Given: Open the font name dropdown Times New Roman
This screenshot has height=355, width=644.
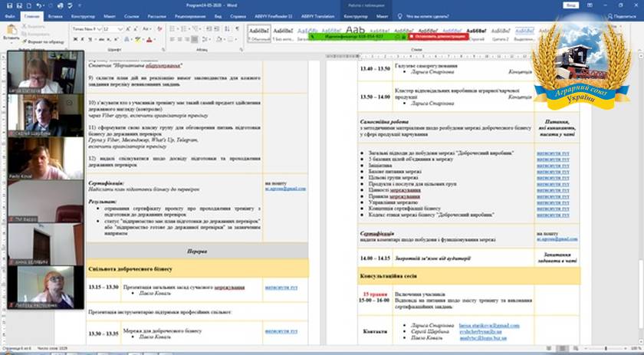Looking at the screenshot, I should click(100, 29).
